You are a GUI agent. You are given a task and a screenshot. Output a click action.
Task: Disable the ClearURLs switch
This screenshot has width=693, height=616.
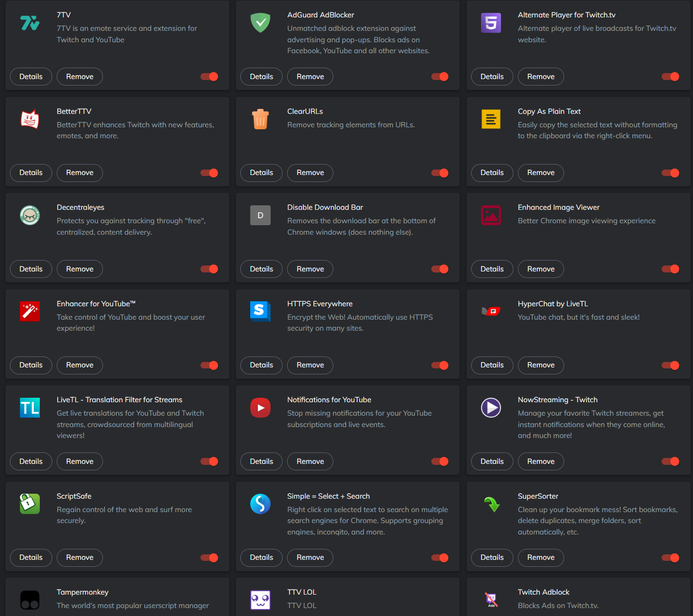(x=440, y=173)
